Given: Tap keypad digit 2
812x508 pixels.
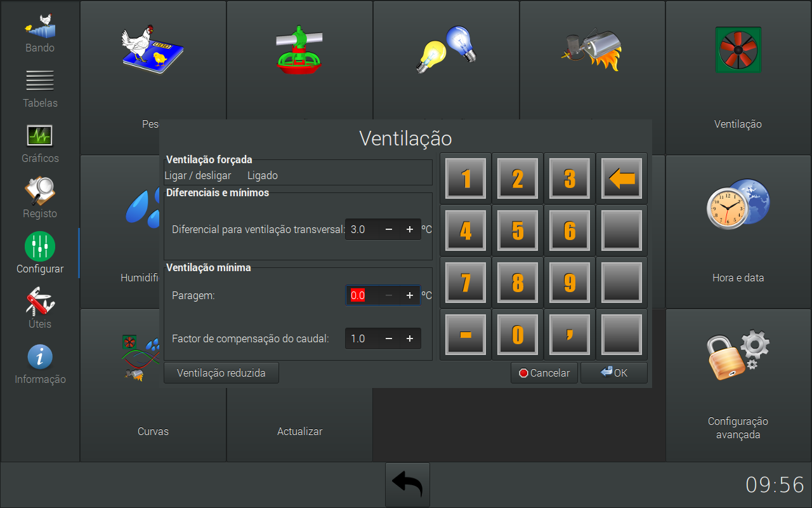Looking at the screenshot, I should [x=518, y=178].
